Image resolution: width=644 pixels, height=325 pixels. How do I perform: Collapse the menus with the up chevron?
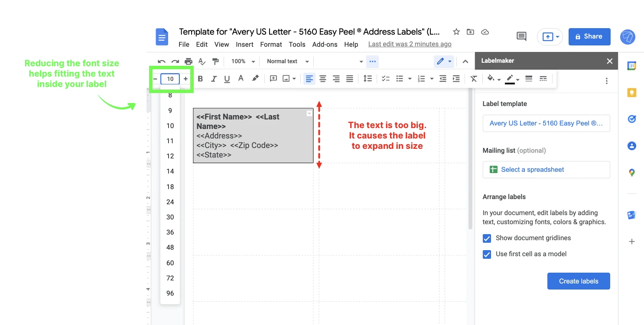click(x=465, y=61)
